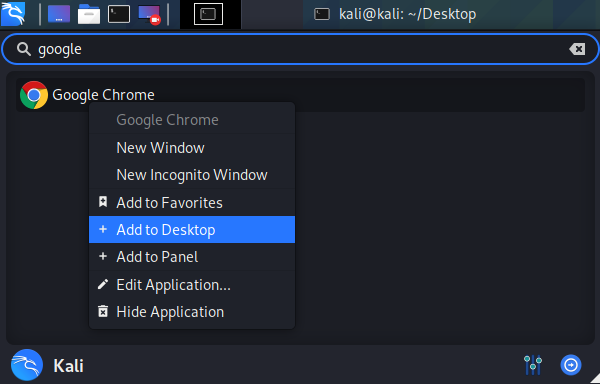Switch to kali@kali ~/Desktop terminal window
Viewport: 600px width, 384px height.
tap(395, 14)
